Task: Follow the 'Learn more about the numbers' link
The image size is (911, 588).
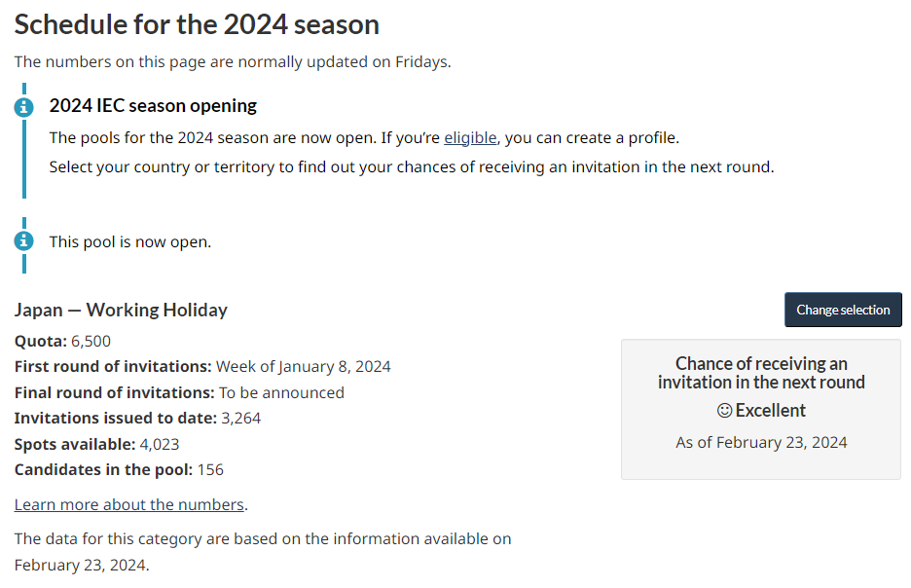Action: tap(129, 504)
